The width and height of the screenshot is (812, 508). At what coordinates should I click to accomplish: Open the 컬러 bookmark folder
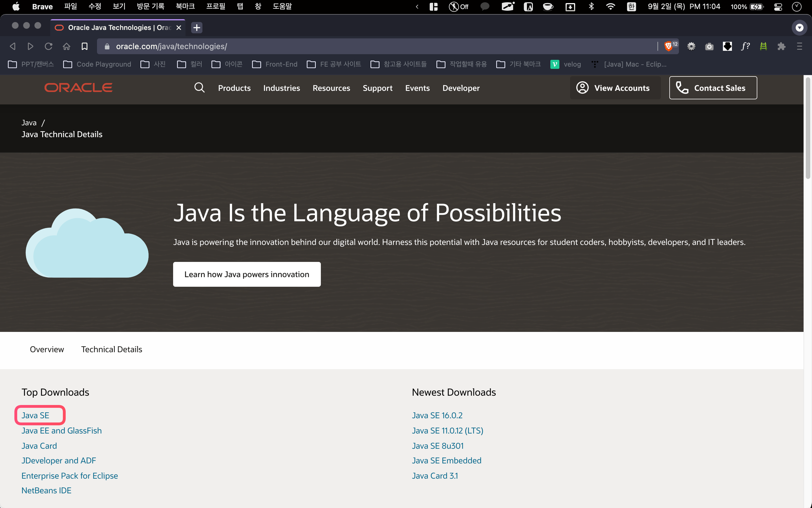(189, 64)
